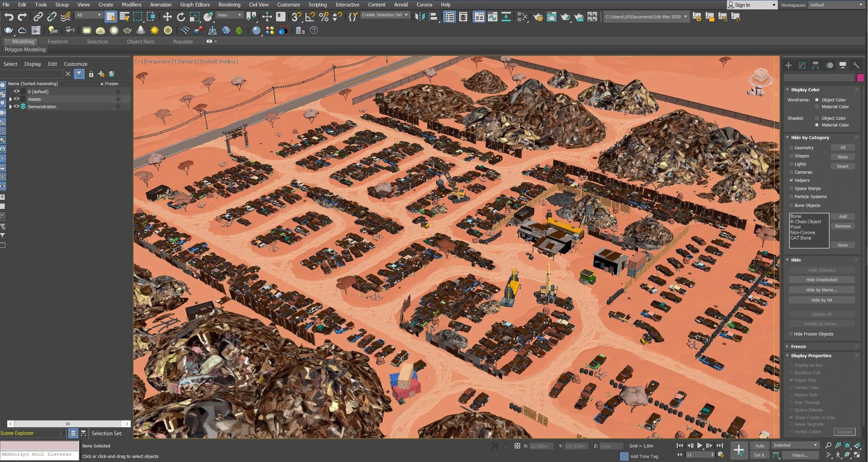868x462 pixels.
Task: Switch to the Freeform ribbon tab
Action: [x=58, y=41]
